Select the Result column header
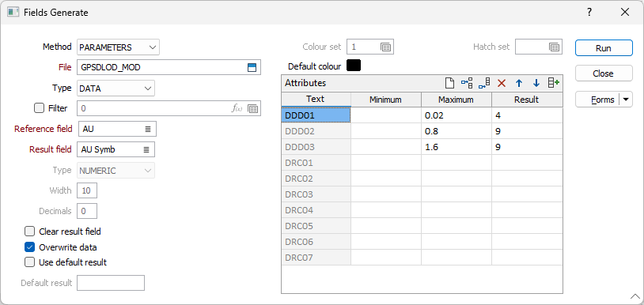Screen dimensions: 644x305 (x=527, y=100)
